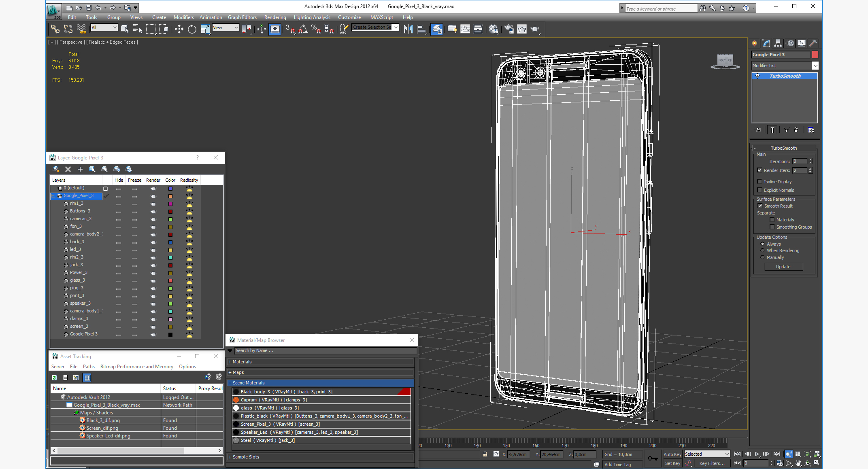Open the Select by Name dialog icon
The image size is (868, 469).
coord(138,29)
